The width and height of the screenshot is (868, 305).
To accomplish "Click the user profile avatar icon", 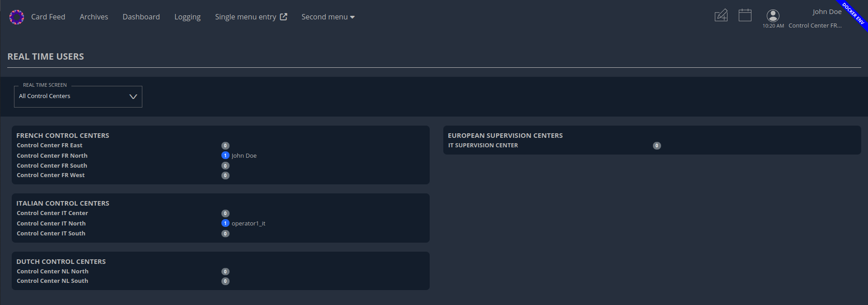I will coord(773,15).
